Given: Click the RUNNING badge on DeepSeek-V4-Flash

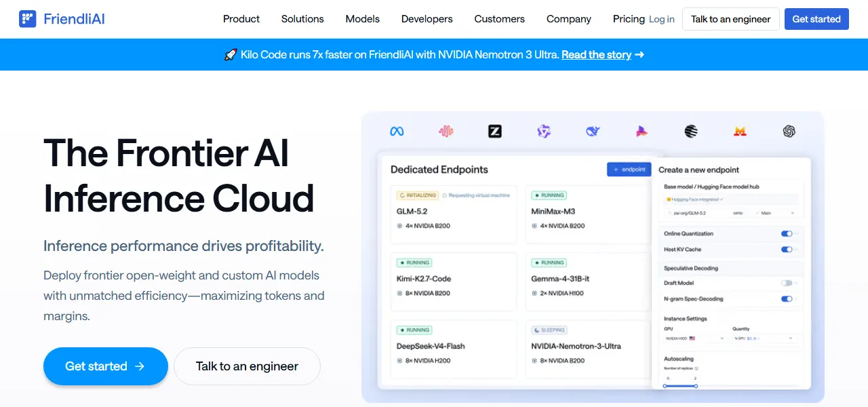Looking at the screenshot, I should click(414, 330).
